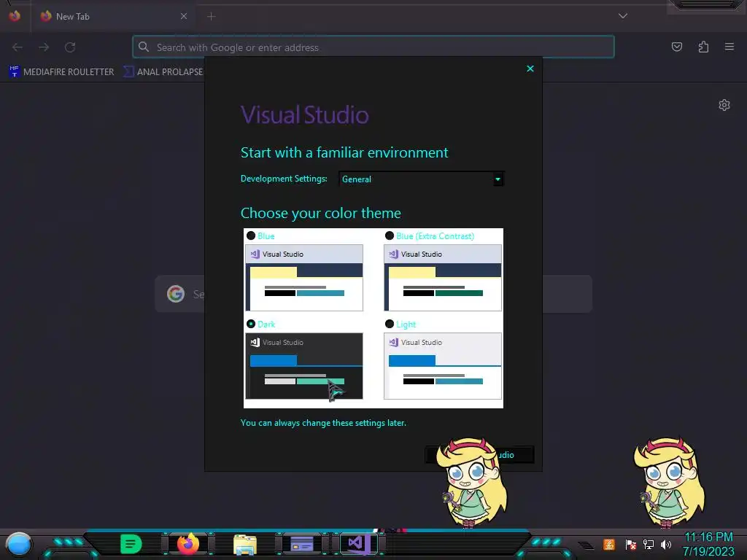Select the Light color theme radio button
Image resolution: width=747 pixels, height=560 pixels.
tap(390, 324)
